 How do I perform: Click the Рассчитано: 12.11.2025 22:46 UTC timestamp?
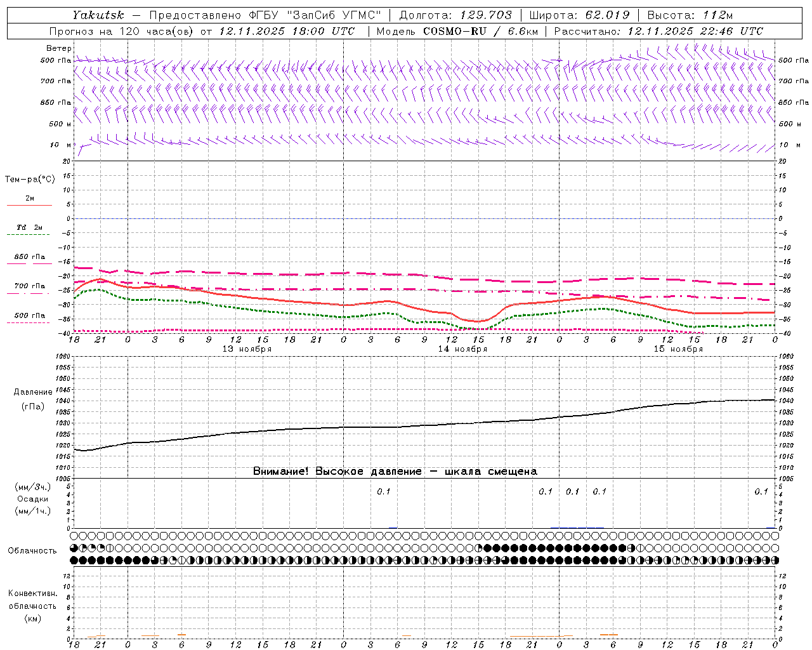coord(658,31)
